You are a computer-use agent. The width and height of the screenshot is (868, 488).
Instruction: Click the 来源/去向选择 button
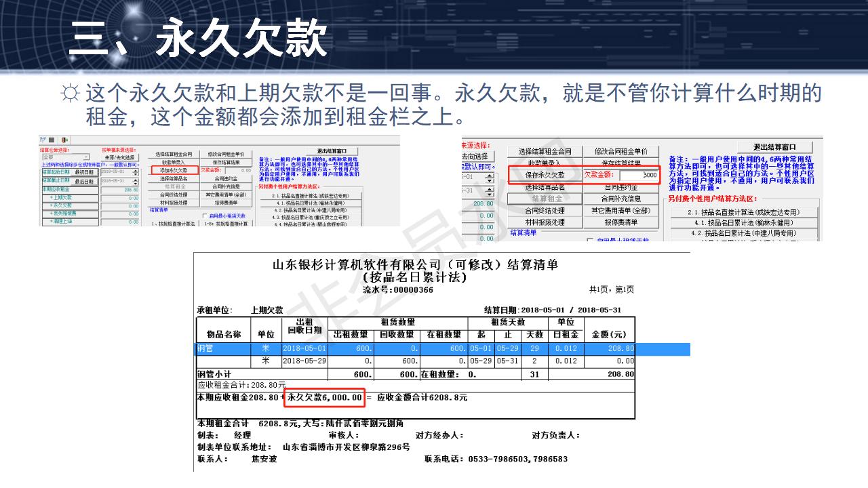tap(121, 157)
